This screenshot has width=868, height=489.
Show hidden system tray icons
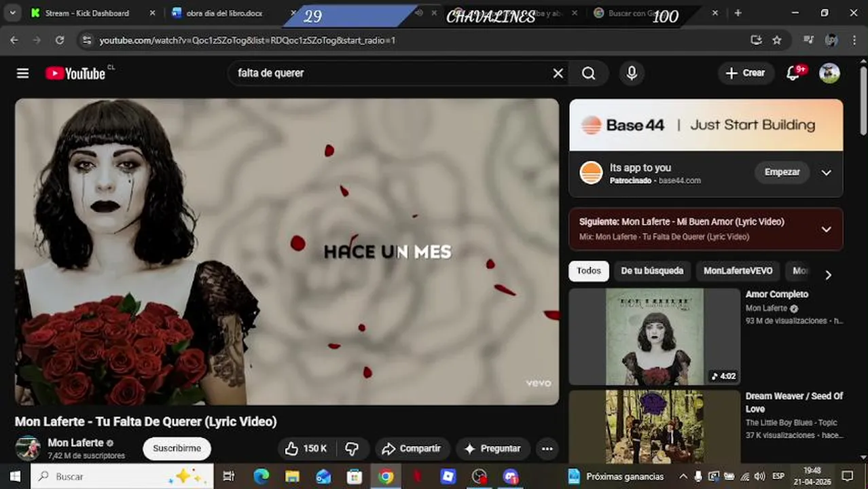point(683,477)
